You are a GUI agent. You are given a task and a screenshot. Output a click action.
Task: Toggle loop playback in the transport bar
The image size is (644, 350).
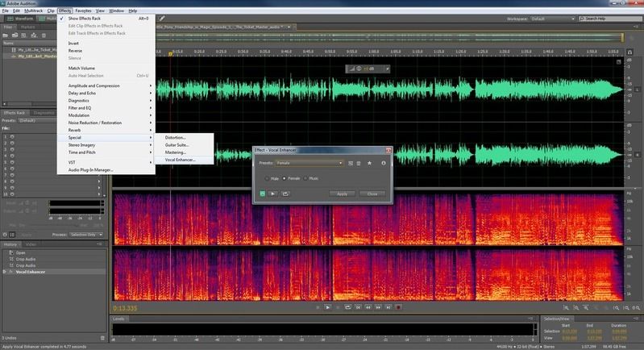coord(348,307)
